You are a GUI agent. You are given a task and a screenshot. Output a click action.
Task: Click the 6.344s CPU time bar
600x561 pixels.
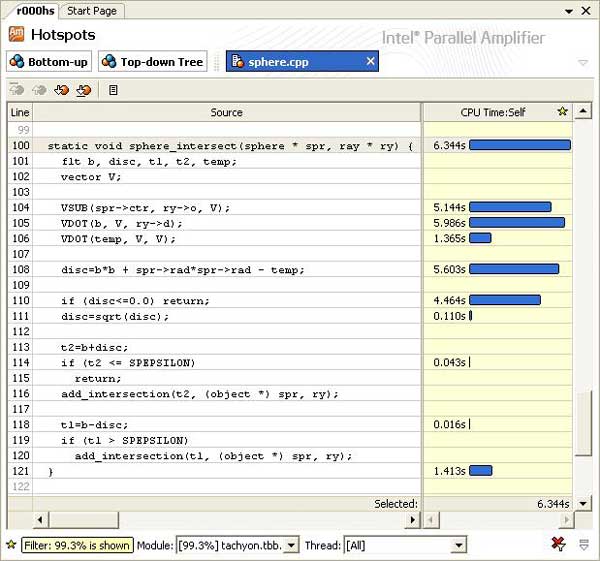click(520, 145)
